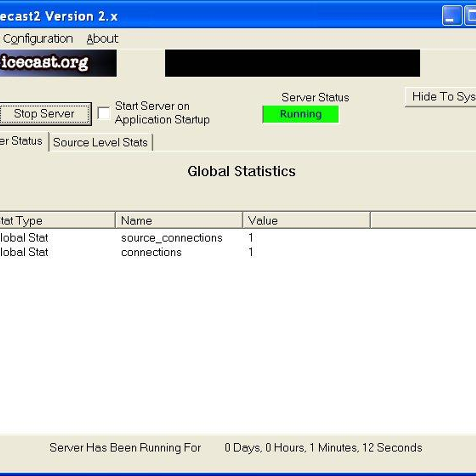Switch to the Source Level Stats tab

100,142
